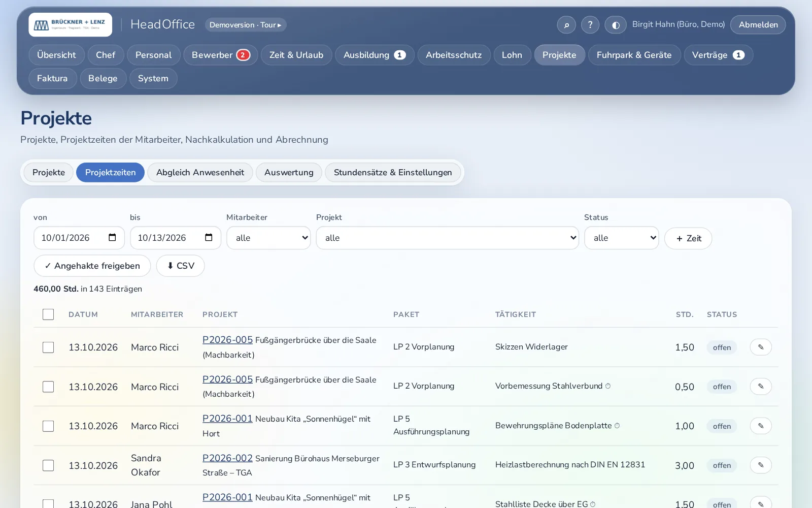
Task: Edit the Vorbemessung Stahlverbund entry pencil icon
Action: point(761,387)
